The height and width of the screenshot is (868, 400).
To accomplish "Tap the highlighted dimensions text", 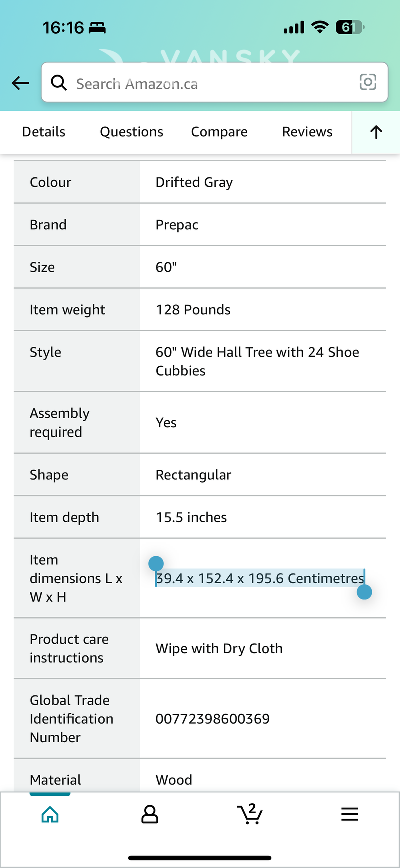I will pos(260,578).
